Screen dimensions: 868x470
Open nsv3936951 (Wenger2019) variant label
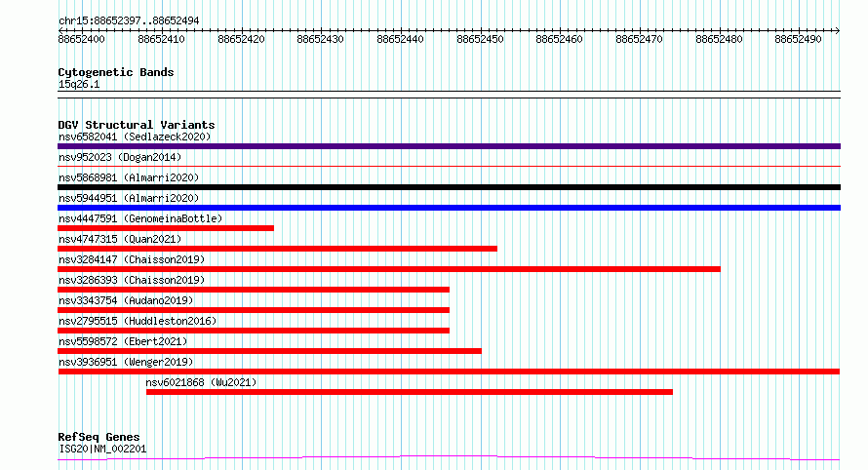[126, 362]
